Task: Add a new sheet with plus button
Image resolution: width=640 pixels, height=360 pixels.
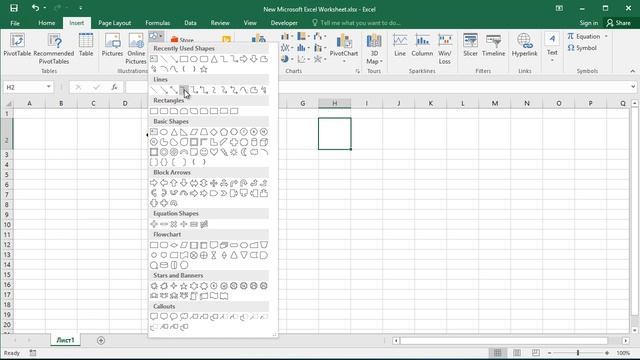Action: (101, 340)
